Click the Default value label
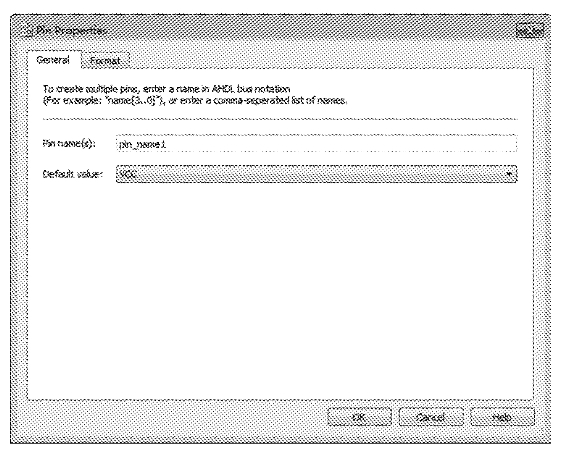 (73, 174)
